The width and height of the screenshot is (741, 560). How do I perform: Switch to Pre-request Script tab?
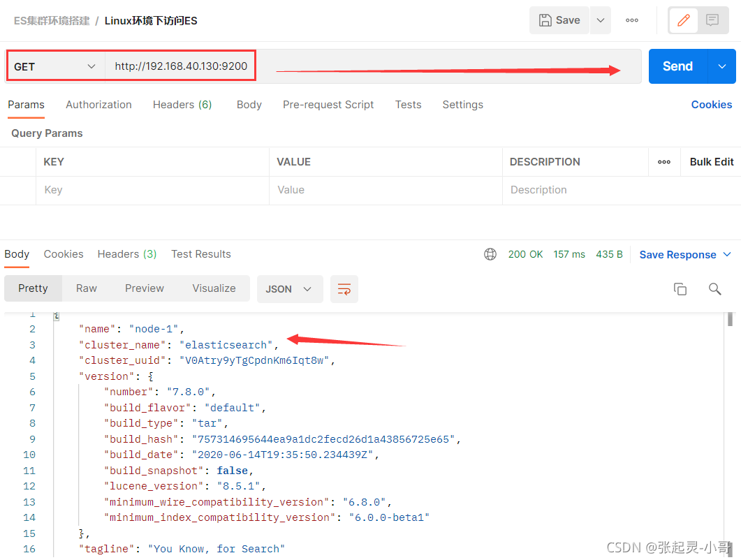click(x=328, y=105)
